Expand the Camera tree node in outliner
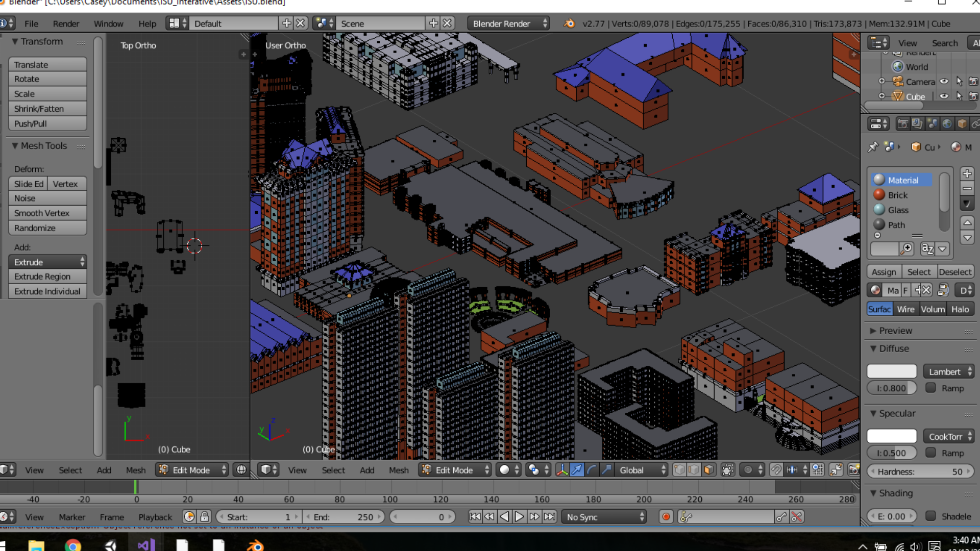980x551 pixels. (881, 82)
